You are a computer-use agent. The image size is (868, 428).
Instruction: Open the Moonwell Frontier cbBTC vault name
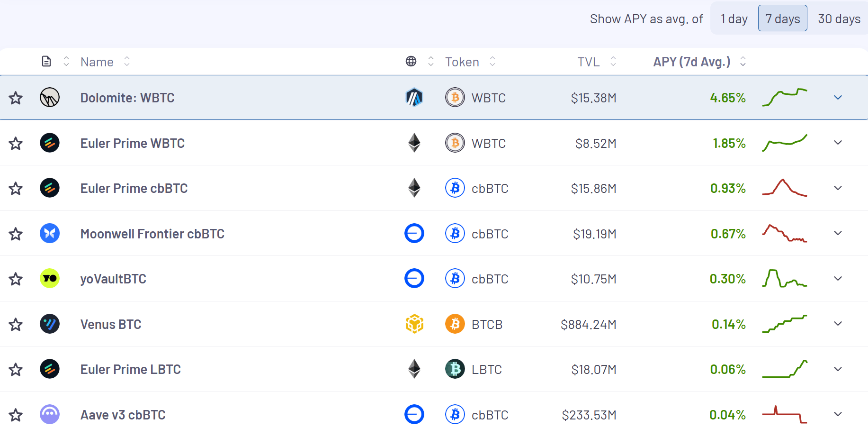point(152,234)
